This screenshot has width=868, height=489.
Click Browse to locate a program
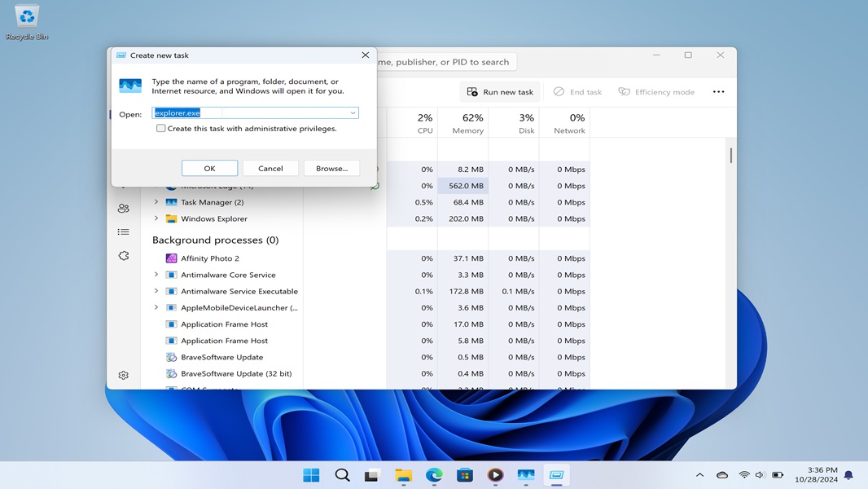point(331,168)
